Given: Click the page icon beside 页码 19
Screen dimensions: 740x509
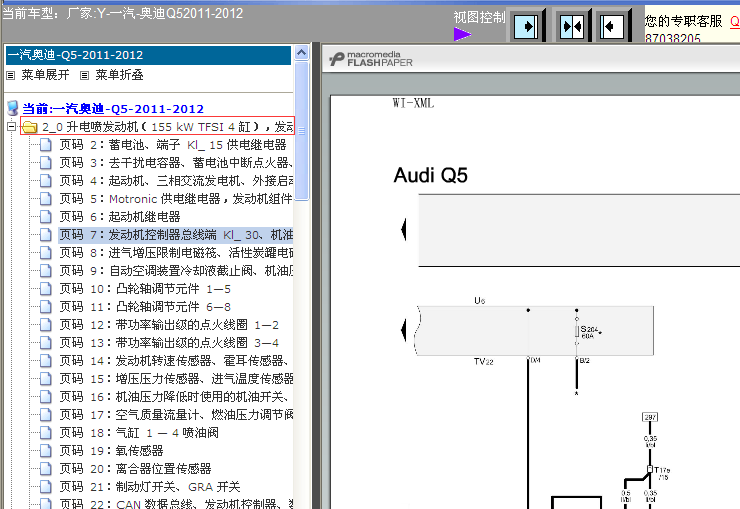Looking at the screenshot, I should pyautogui.click(x=46, y=451).
